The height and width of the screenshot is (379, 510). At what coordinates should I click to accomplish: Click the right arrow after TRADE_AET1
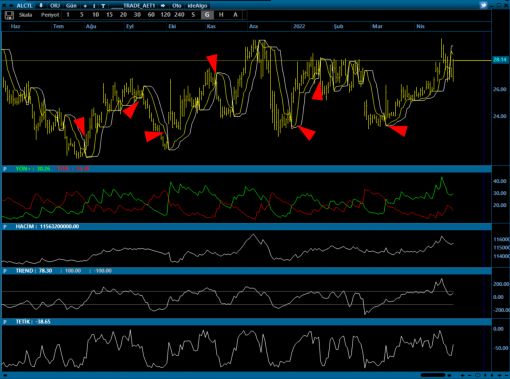[x=163, y=6]
